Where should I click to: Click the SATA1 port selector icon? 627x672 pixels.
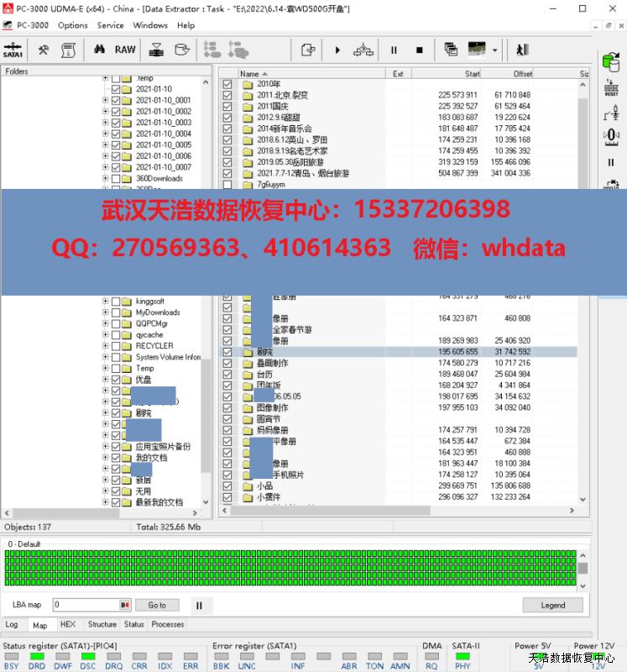13,50
